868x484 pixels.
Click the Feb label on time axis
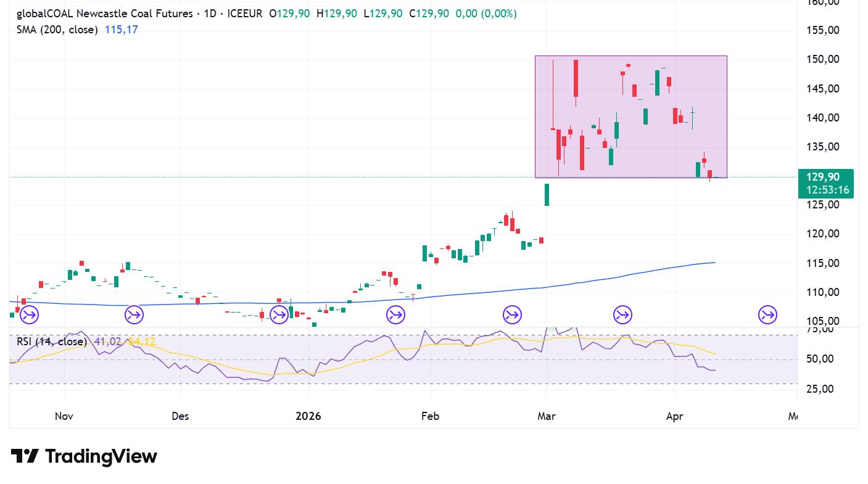coord(430,416)
